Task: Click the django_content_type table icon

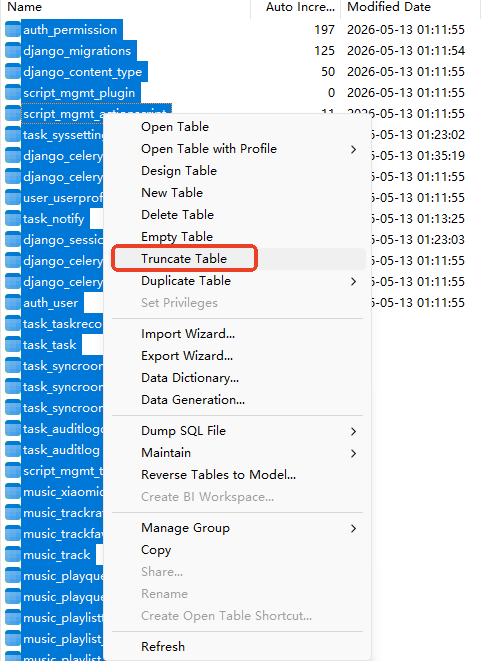Action: point(13,72)
